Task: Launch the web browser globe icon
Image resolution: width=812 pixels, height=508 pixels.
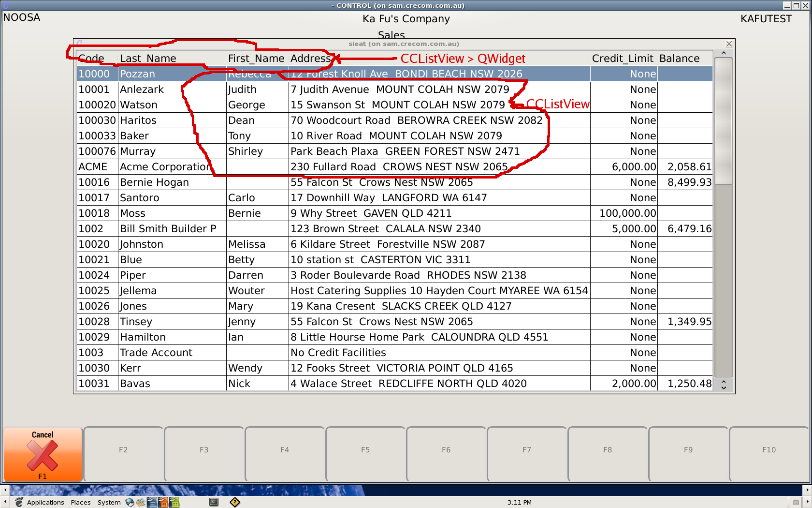Action: tap(130, 502)
